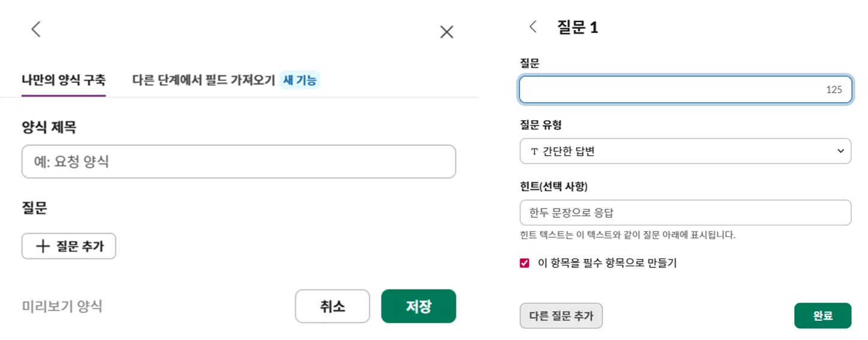This screenshot has width=868, height=340.
Task: Focus the 양식 제목 input field
Action: pos(239,162)
